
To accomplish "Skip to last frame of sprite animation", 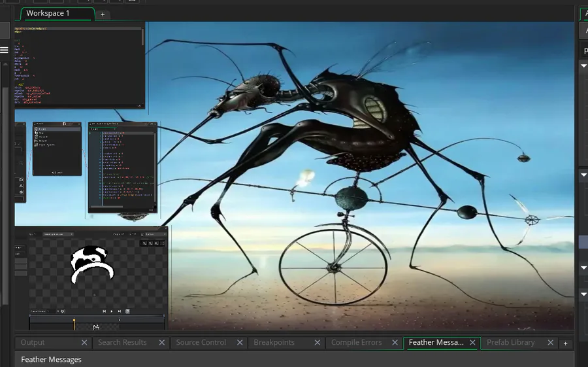I will pos(120,311).
